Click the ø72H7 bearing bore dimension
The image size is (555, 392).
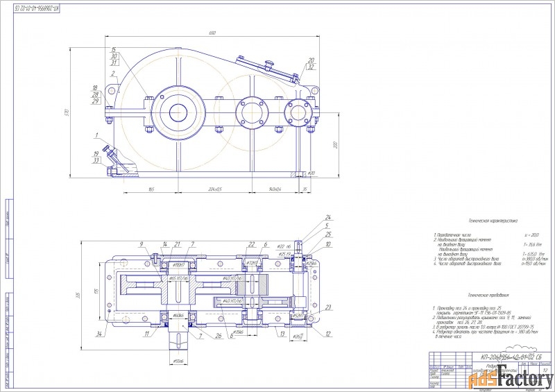click(251, 263)
